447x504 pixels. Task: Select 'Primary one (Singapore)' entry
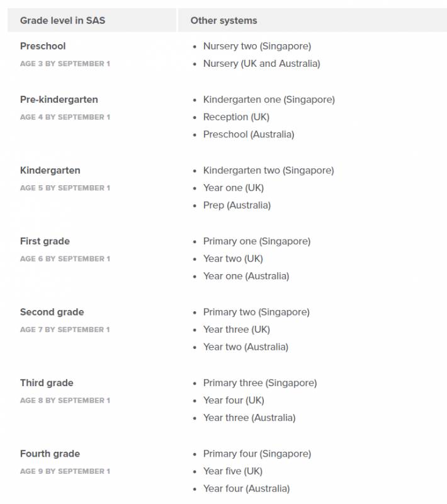256,241
